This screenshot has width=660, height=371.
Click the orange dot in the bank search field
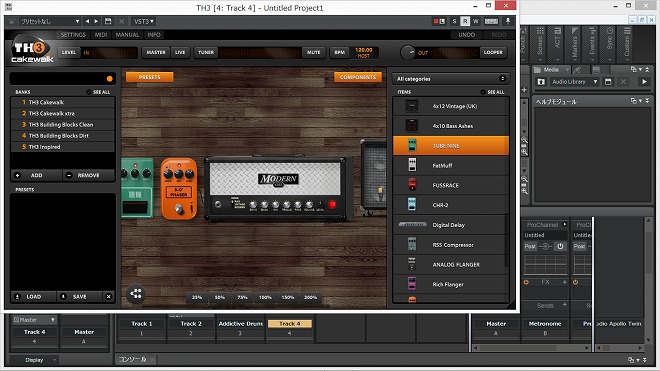(109, 79)
